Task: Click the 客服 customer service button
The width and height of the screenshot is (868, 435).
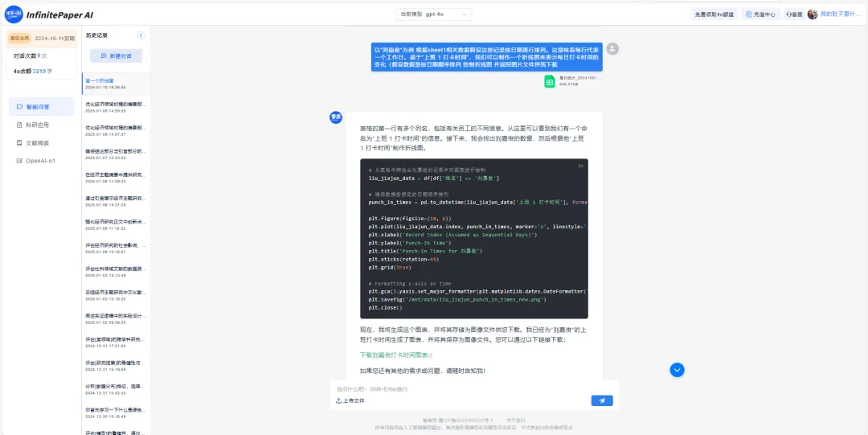Action: click(x=793, y=15)
